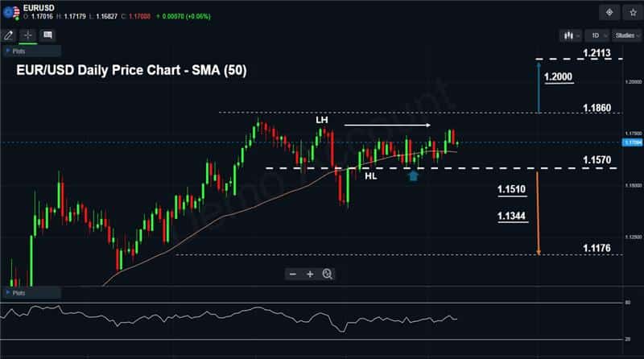Open the comment annotation tool
The image size is (644, 359).
[47, 35]
